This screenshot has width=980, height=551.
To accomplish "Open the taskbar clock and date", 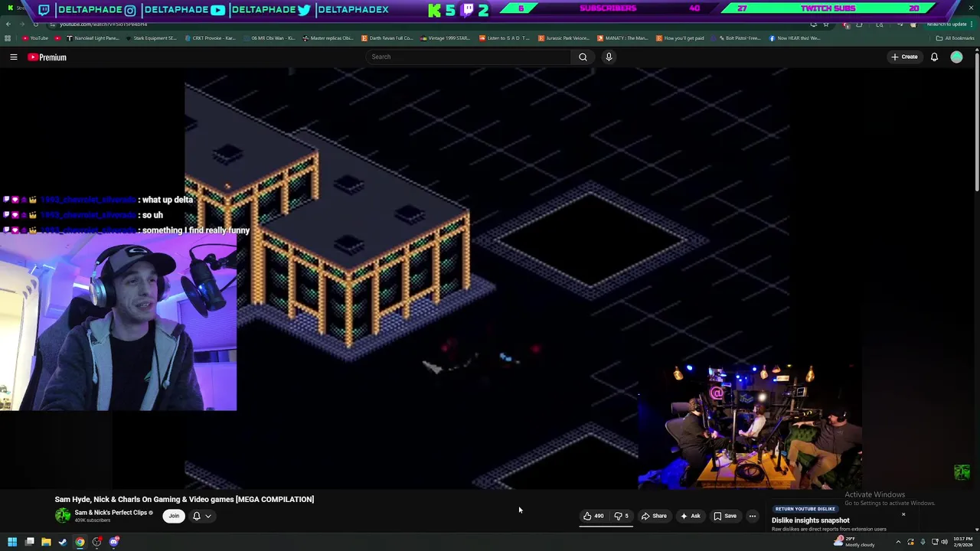I will tap(963, 542).
